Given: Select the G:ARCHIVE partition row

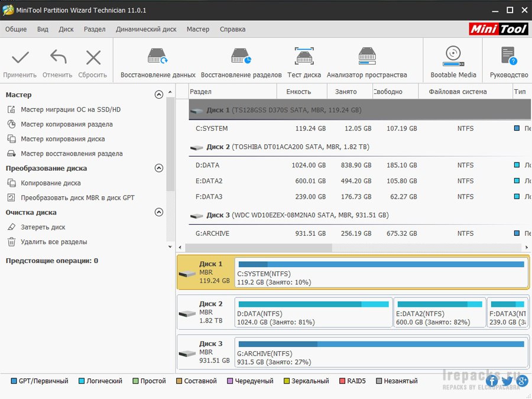Looking at the screenshot, I should point(360,233).
